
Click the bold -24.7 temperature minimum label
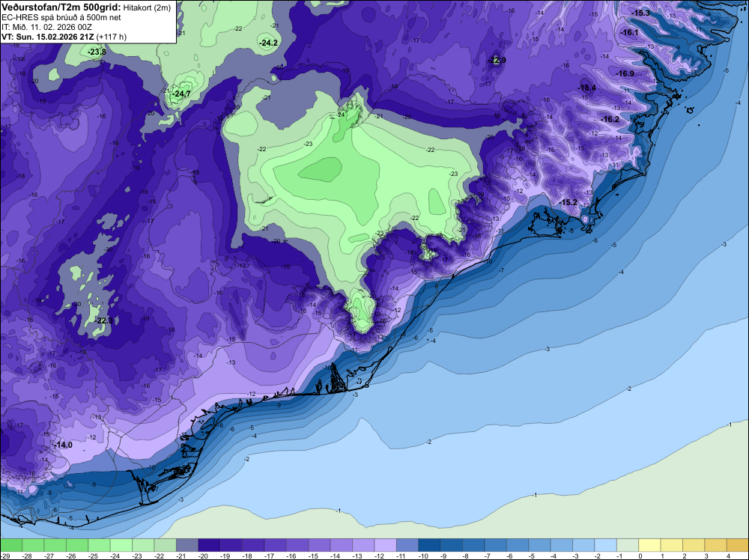click(x=181, y=94)
